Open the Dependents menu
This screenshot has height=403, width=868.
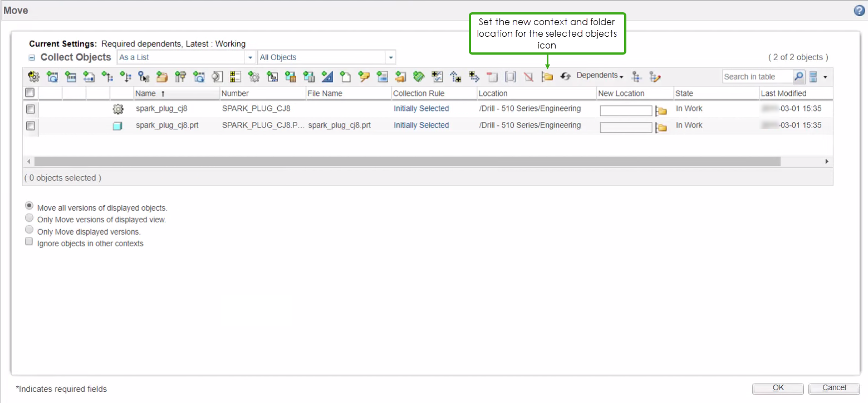pos(600,75)
